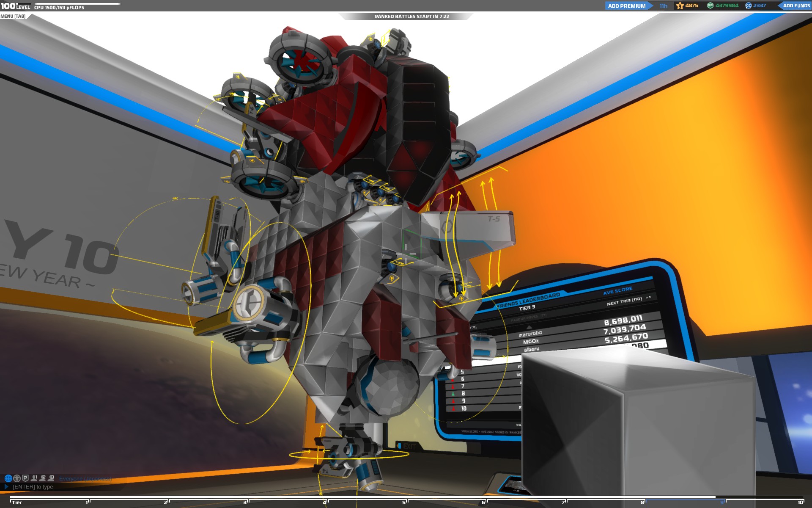The height and width of the screenshot is (508, 812).
Task: Click the EXIT sign on the hangar door
Action: [406, 446]
